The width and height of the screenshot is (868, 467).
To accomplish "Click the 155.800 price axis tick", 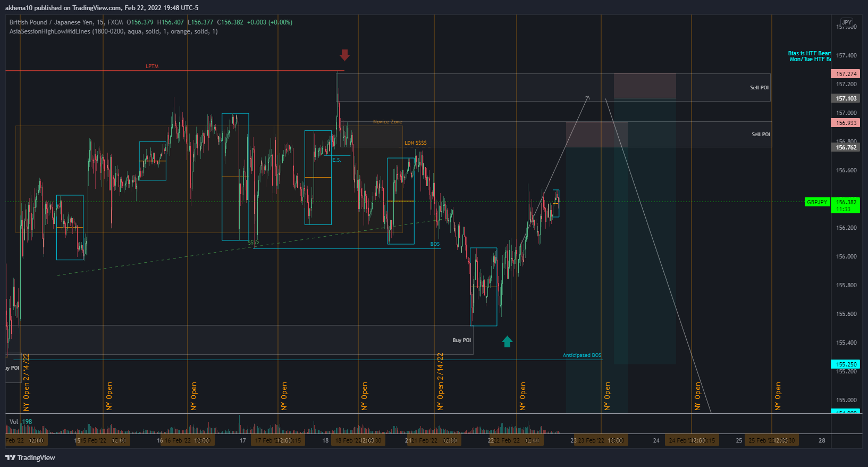I will [846, 285].
